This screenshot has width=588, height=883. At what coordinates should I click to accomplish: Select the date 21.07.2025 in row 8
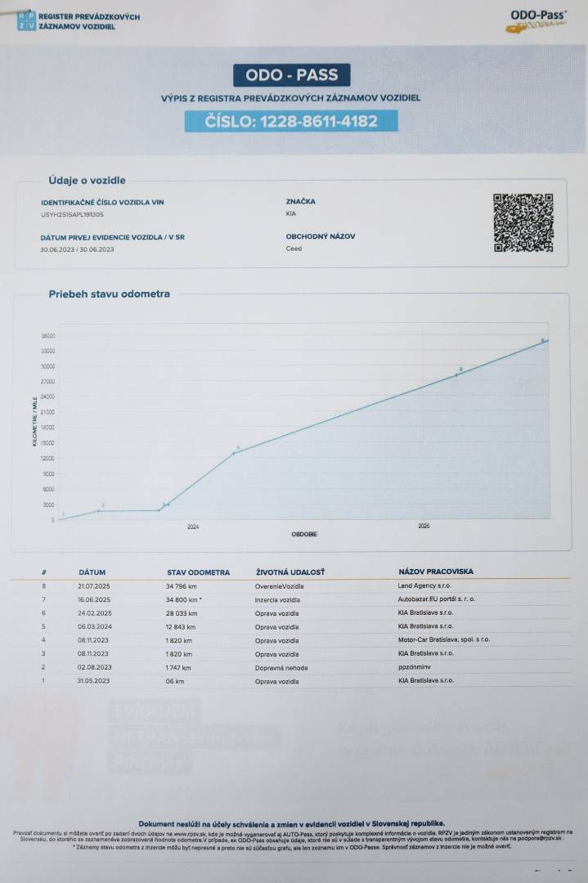[93, 586]
